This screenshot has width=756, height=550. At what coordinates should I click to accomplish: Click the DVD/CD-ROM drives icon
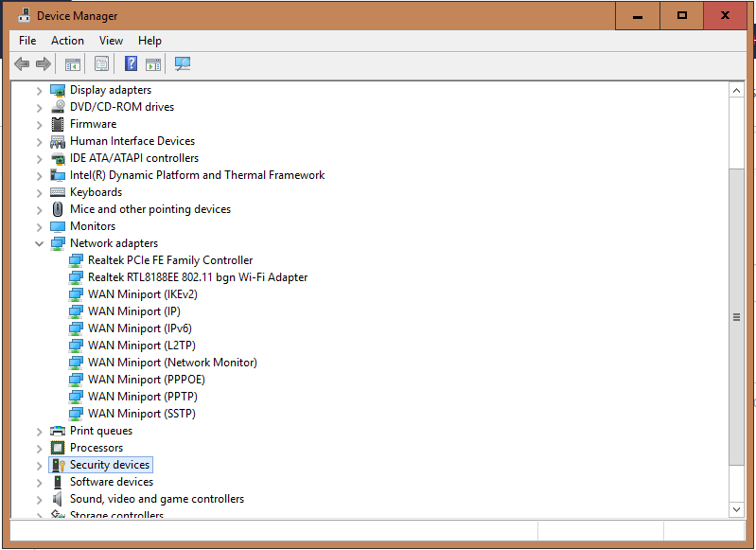coord(58,107)
